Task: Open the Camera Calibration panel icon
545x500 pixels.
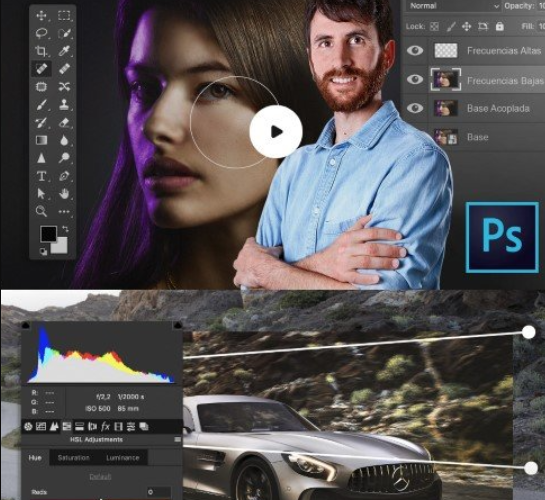Action: pos(118,426)
